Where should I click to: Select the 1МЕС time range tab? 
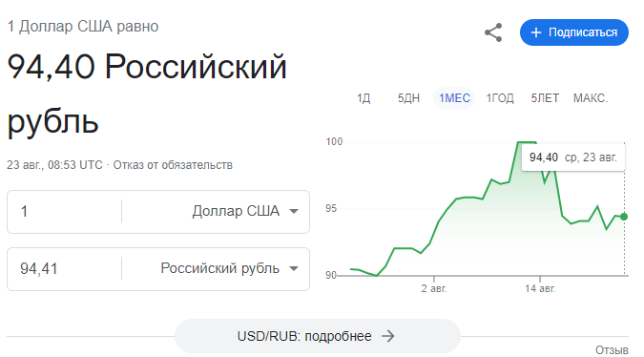[454, 98]
